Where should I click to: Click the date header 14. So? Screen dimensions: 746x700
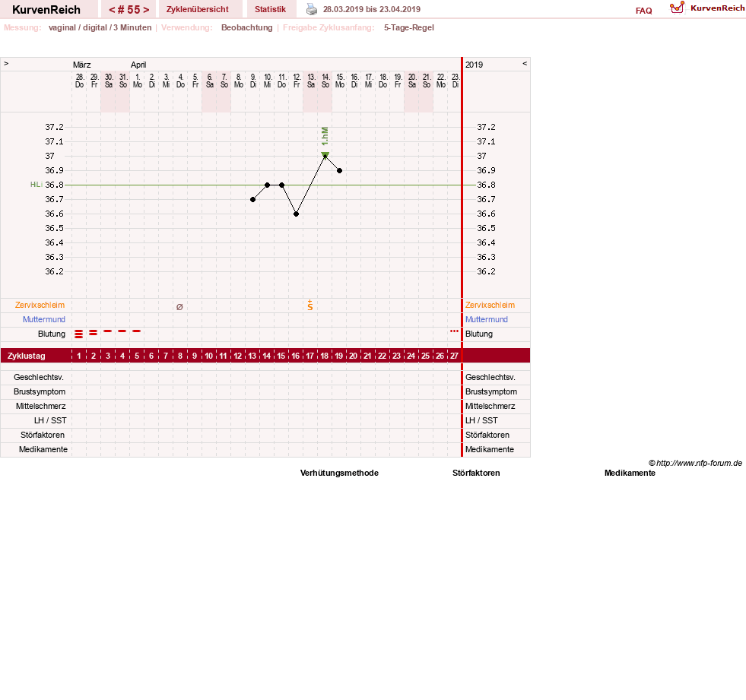[x=325, y=81]
